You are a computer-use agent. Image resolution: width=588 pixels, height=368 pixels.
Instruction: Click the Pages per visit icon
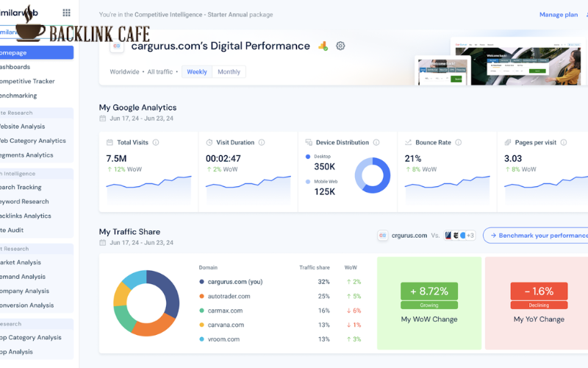tap(508, 142)
